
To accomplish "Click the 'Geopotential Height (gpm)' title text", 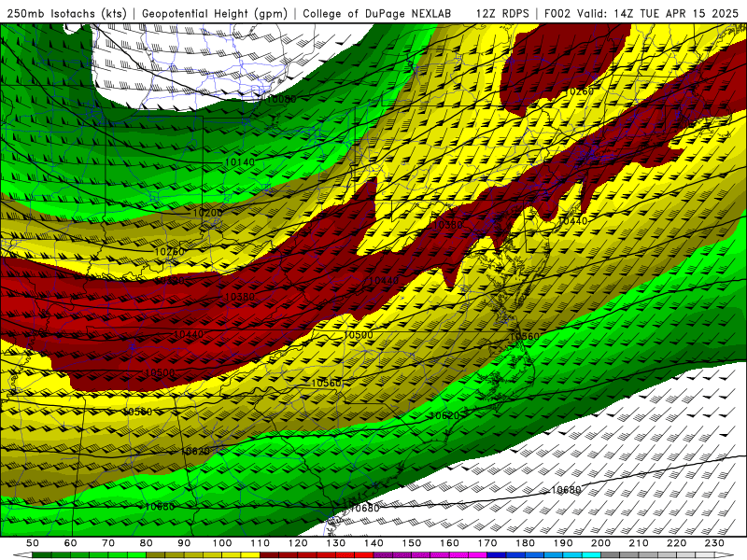I will tap(215, 14).
